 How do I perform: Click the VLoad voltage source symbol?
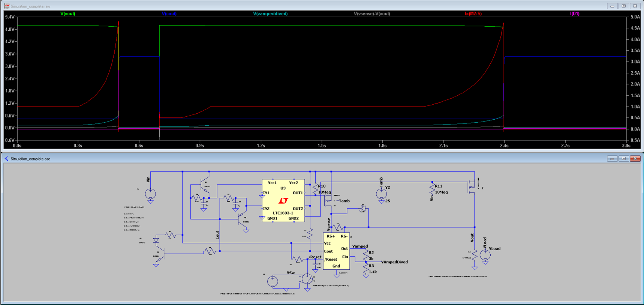485,255
